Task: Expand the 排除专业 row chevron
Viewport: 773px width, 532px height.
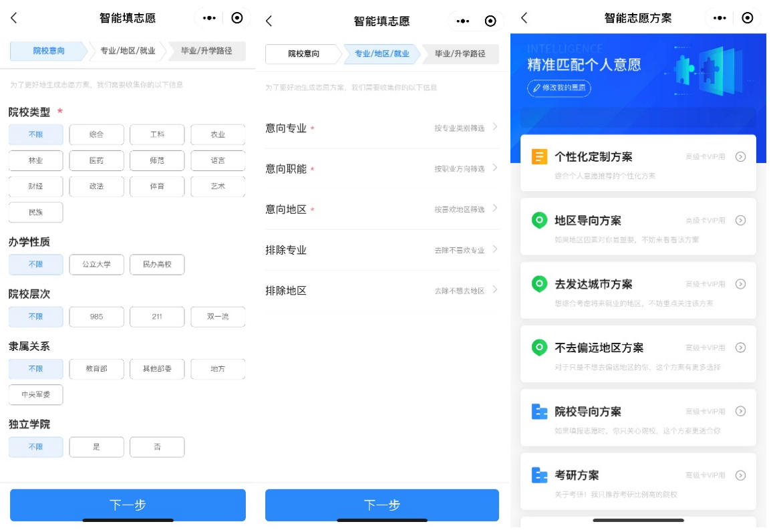Action: (x=495, y=249)
